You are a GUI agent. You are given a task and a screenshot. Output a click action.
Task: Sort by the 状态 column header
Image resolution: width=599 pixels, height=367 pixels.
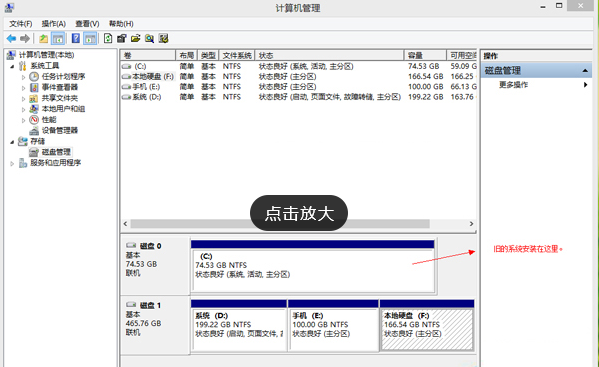(330, 55)
